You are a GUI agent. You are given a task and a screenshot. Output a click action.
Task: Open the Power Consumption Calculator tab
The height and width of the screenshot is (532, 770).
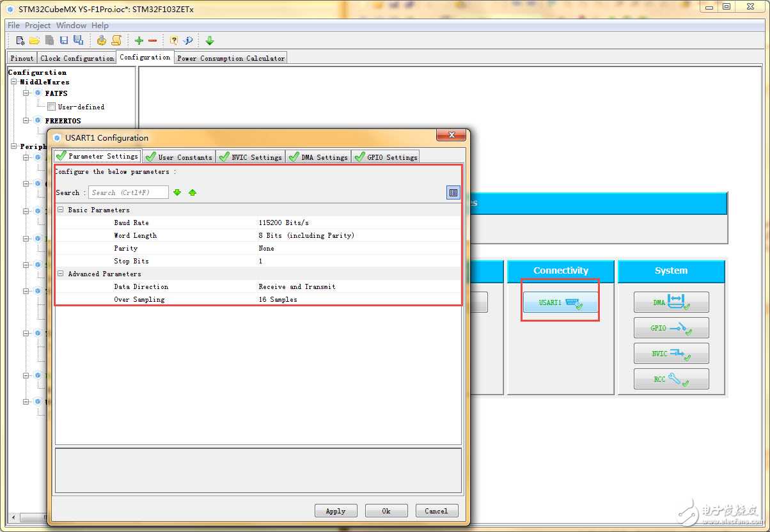(x=231, y=58)
